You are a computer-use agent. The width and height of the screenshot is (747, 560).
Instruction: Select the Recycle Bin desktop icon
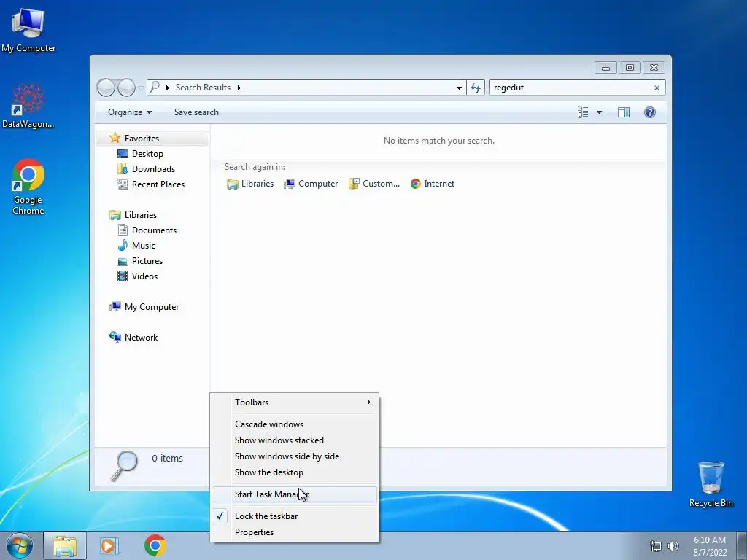pyautogui.click(x=711, y=484)
